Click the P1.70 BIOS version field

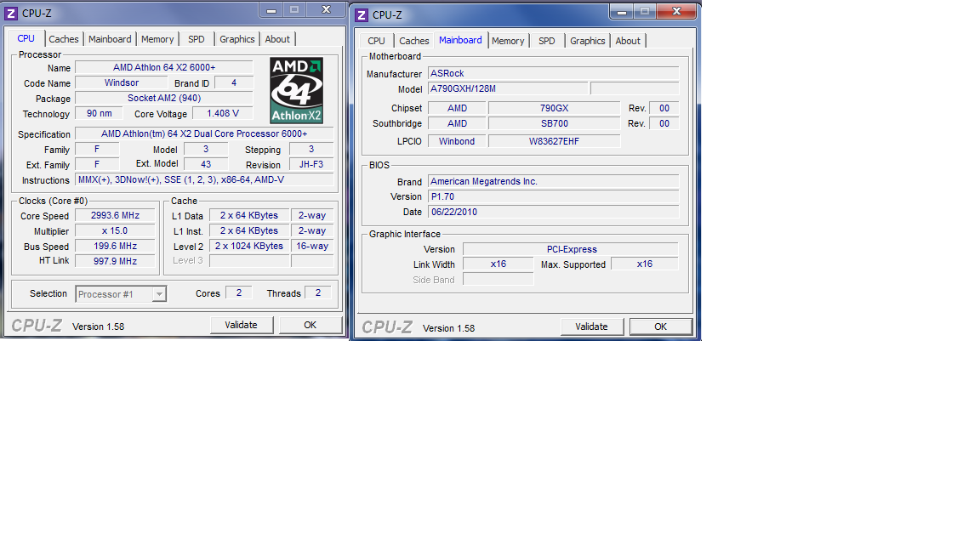(553, 196)
